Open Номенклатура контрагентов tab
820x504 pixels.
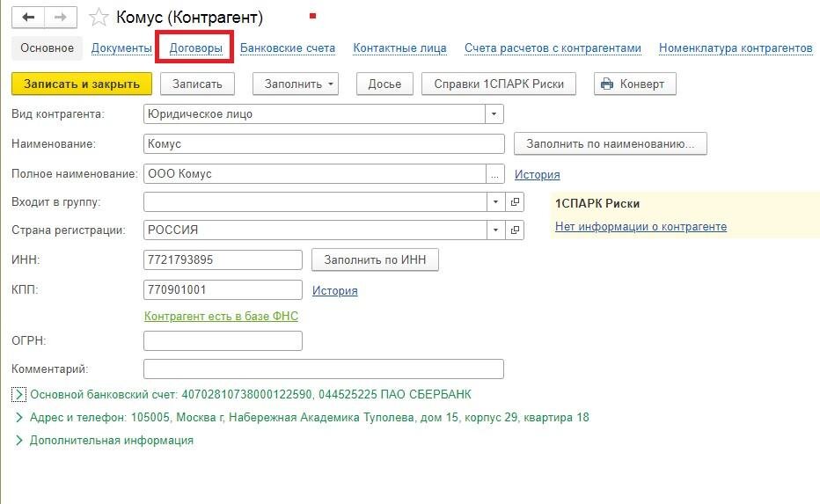coord(736,48)
